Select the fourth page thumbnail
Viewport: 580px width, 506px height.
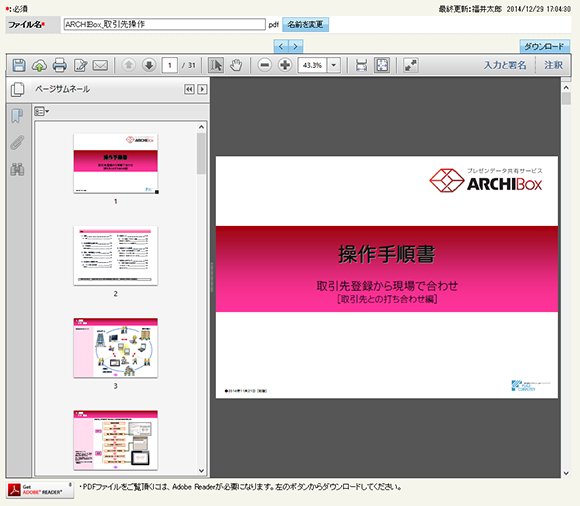coord(116,440)
